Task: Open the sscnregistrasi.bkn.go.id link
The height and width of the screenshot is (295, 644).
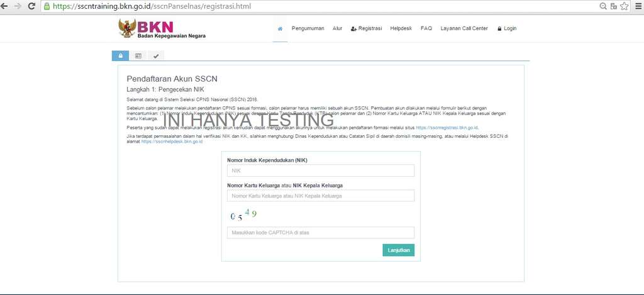Action: (x=447, y=128)
